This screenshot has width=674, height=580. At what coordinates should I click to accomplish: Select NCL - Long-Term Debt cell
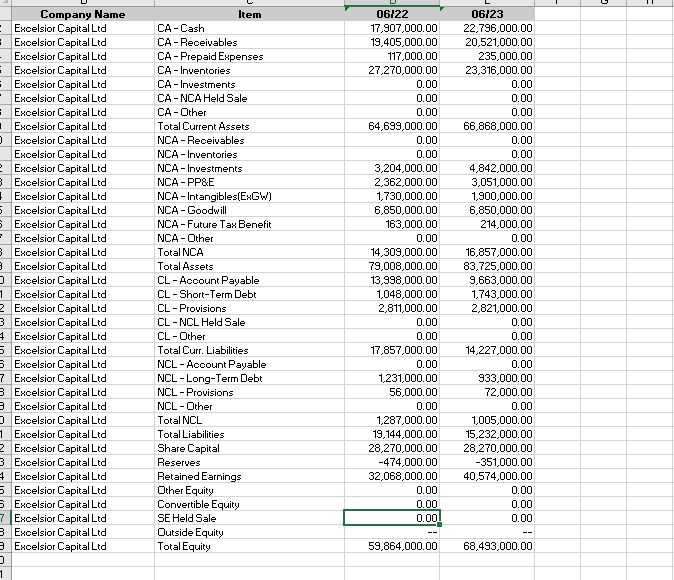[x=249, y=378]
